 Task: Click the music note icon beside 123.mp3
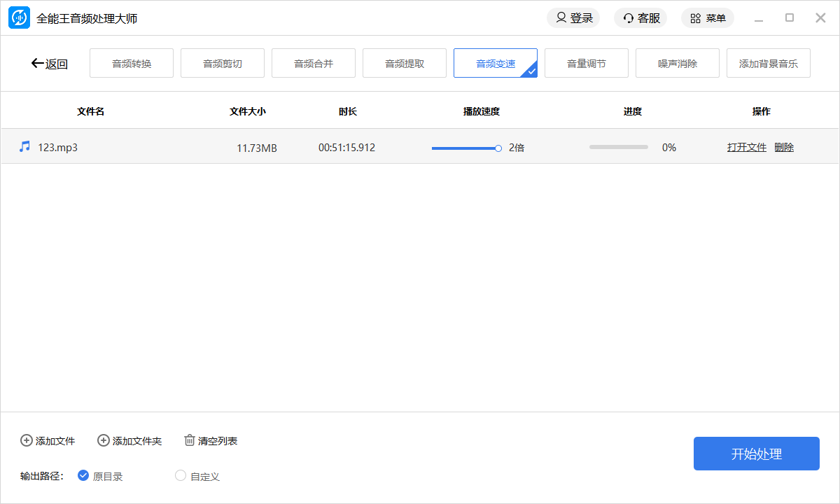pyautogui.click(x=25, y=146)
